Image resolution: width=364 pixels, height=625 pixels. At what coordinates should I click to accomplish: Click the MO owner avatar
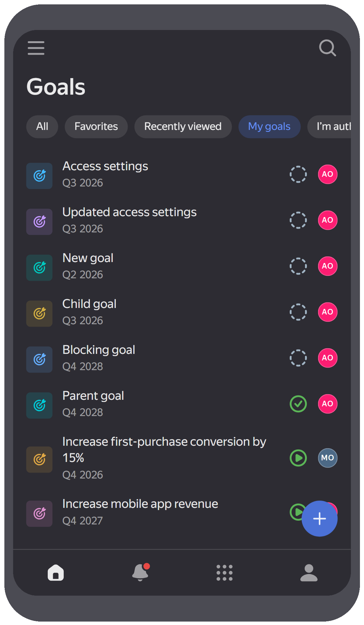[x=327, y=458]
